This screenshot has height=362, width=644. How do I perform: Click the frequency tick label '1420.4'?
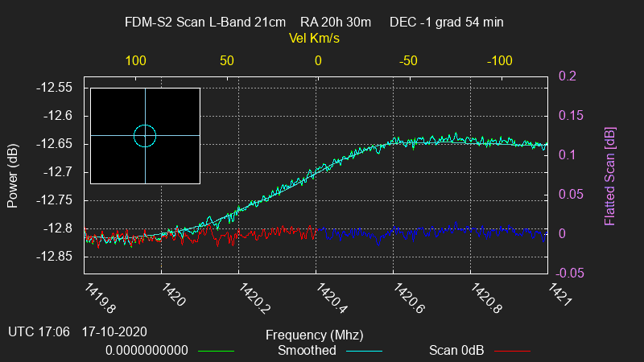coord(332,298)
